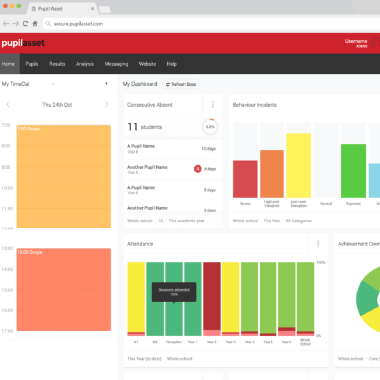
Task: Add an event with the TimeCal plus icon
Action: [106, 84]
